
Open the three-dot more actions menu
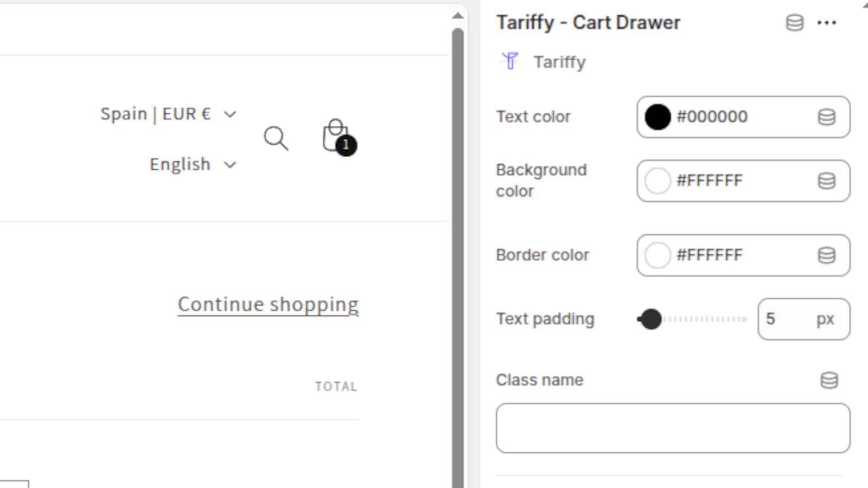pyautogui.click(x=826, y=23)
